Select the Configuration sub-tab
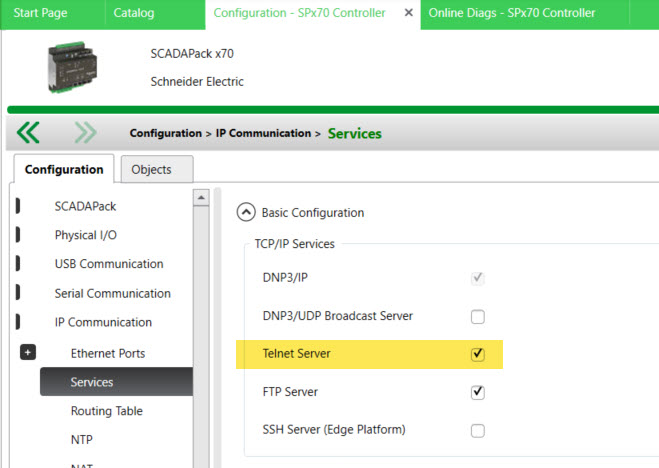Screen dimensions: 659x468 coord(64,169)
